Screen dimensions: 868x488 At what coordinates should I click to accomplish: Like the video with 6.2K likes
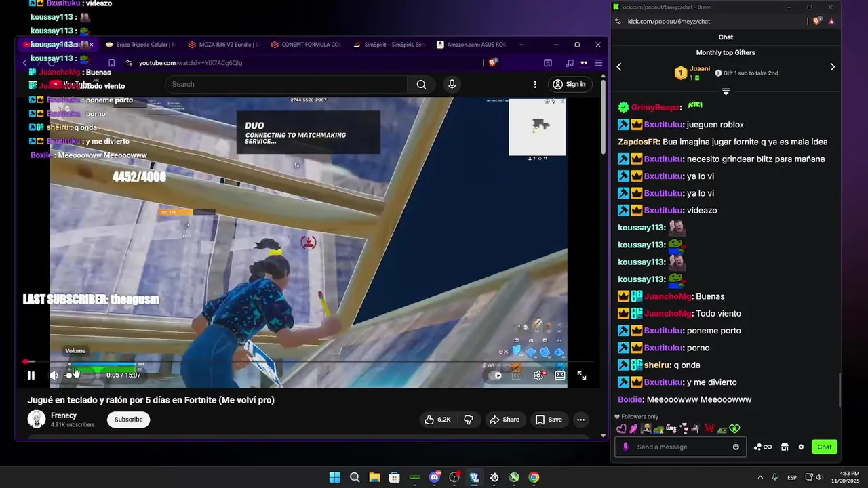[437, 420]
